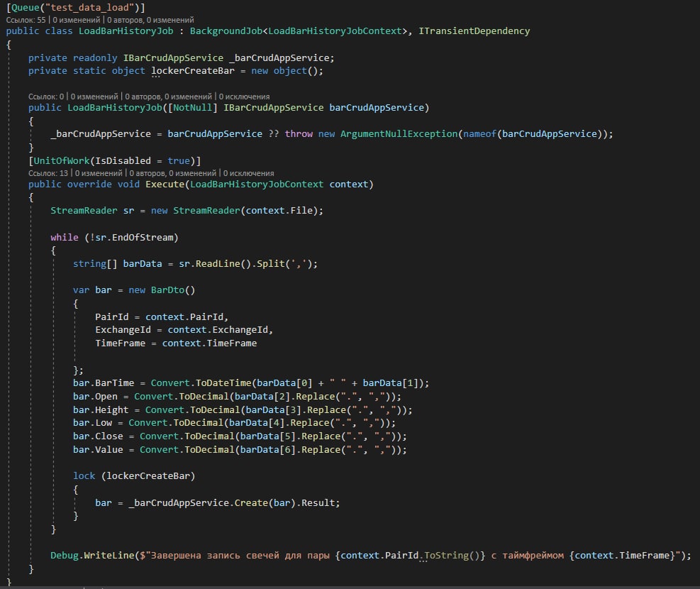Click bar.BarTime assignment target
The image size is (700, 589).
104,382
